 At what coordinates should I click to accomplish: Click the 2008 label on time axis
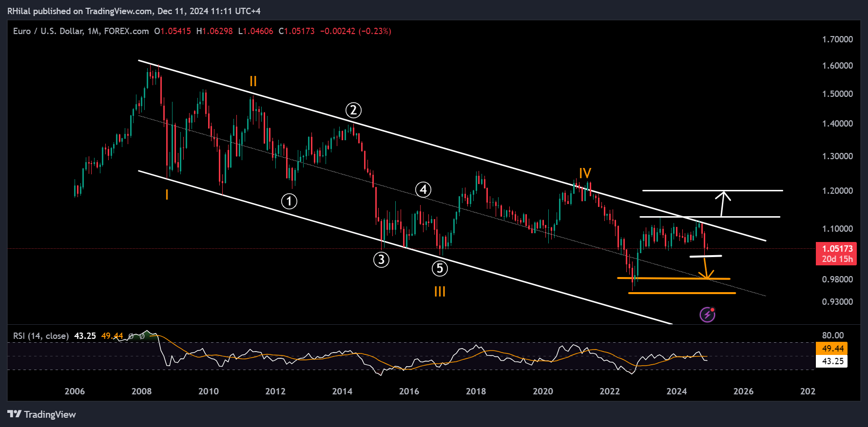(x=141, y=391)
